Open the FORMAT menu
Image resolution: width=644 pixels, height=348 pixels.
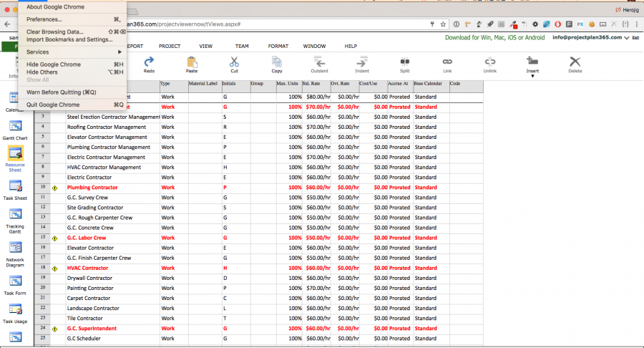(278, 46)
